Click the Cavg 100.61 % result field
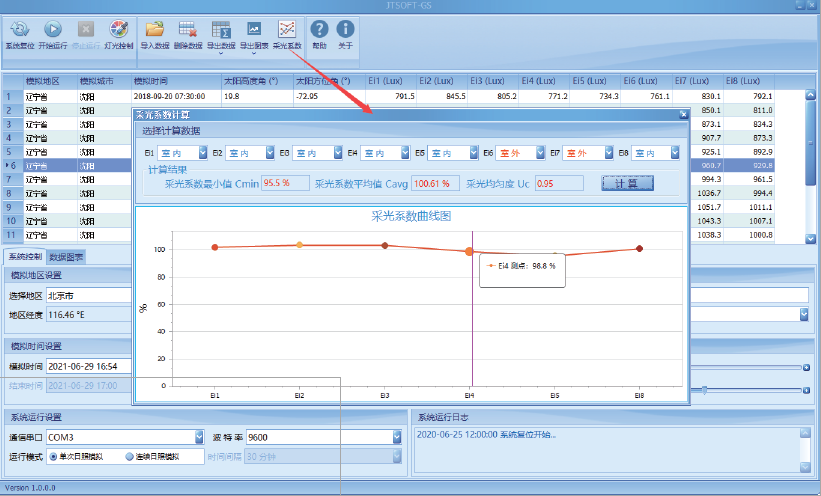The height and width of the screenshot is (496, 821). (x=435, y=183)
